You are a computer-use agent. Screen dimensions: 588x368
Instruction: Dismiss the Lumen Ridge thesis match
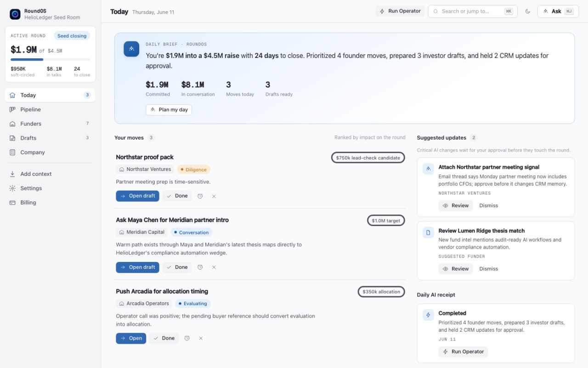point(488,269)
